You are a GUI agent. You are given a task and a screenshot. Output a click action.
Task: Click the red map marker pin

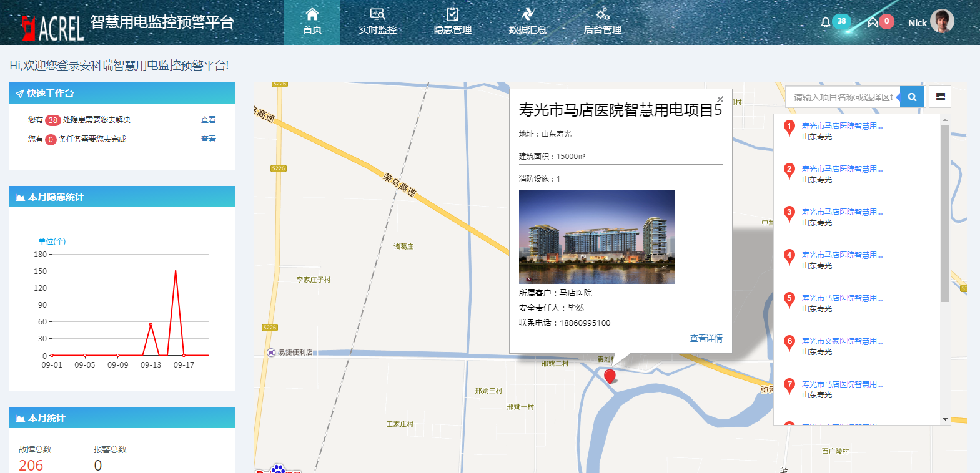[x=610, y=376]
